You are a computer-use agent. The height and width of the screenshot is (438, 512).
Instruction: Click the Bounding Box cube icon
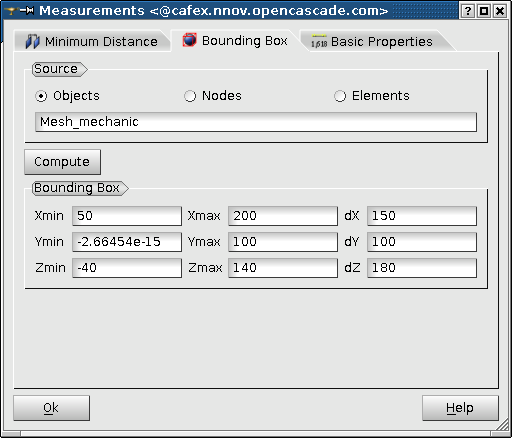coord(190,40)
